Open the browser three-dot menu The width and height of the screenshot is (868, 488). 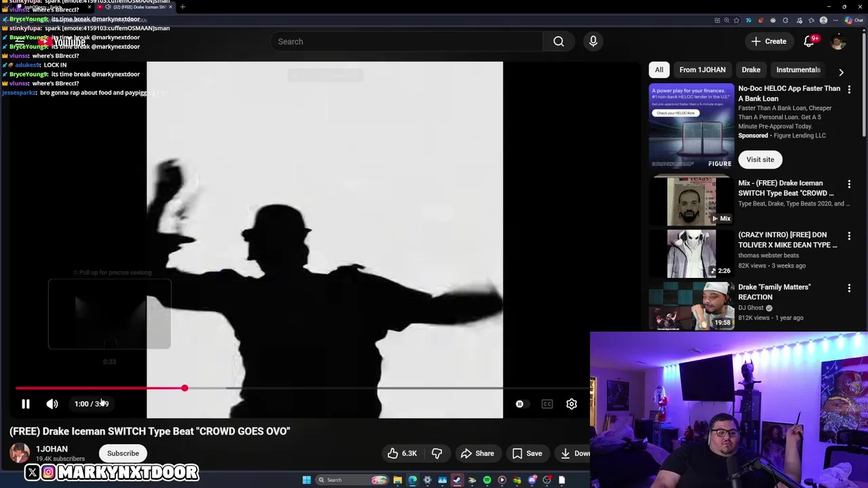[x=835, y=20]
